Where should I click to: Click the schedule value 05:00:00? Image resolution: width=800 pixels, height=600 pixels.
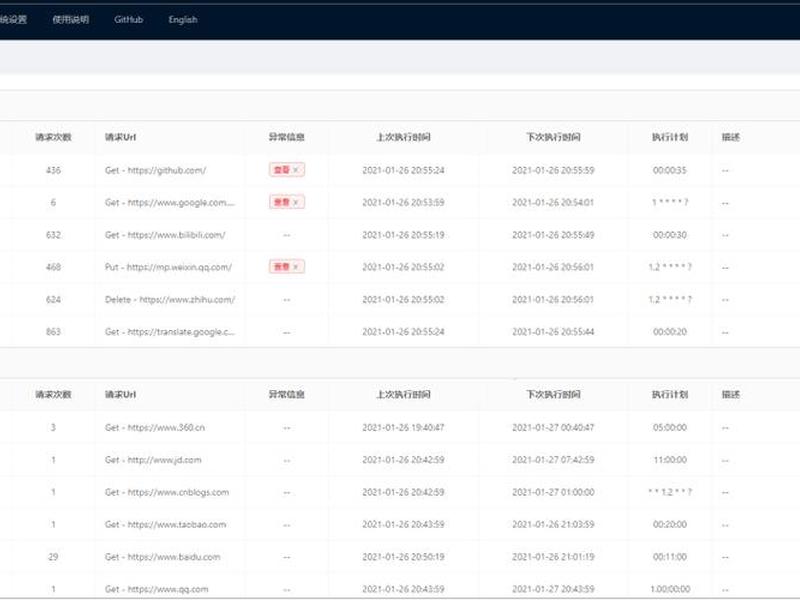[670, 428]
